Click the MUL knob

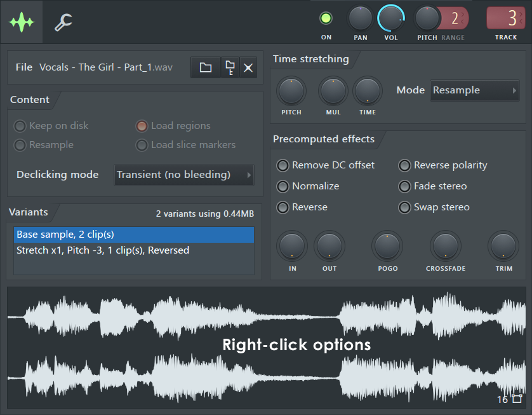[x=333, y=91]
